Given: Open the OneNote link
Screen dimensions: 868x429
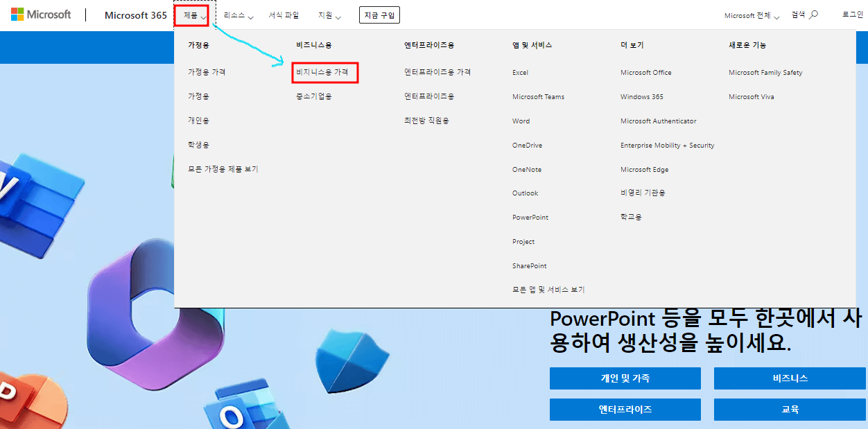Looking at the screenshot, I should (x=527, y=169).
